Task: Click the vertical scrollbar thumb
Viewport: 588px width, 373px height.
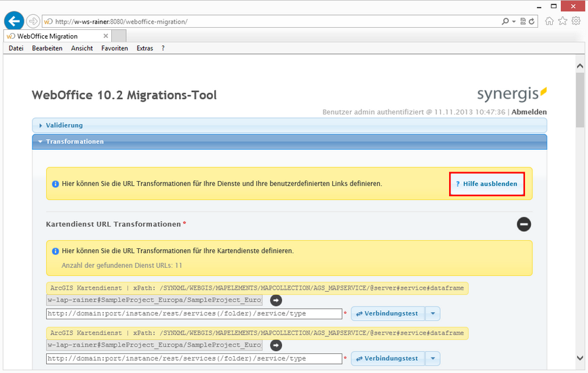Action: pos(580,100)
